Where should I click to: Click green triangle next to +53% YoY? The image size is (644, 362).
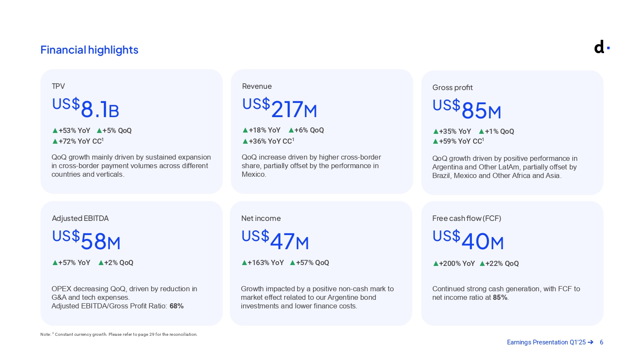[55, 131]
